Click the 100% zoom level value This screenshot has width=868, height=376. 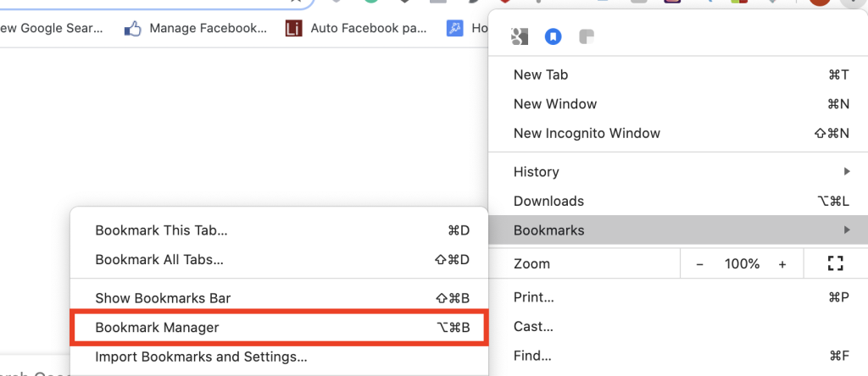click(742, 264)
